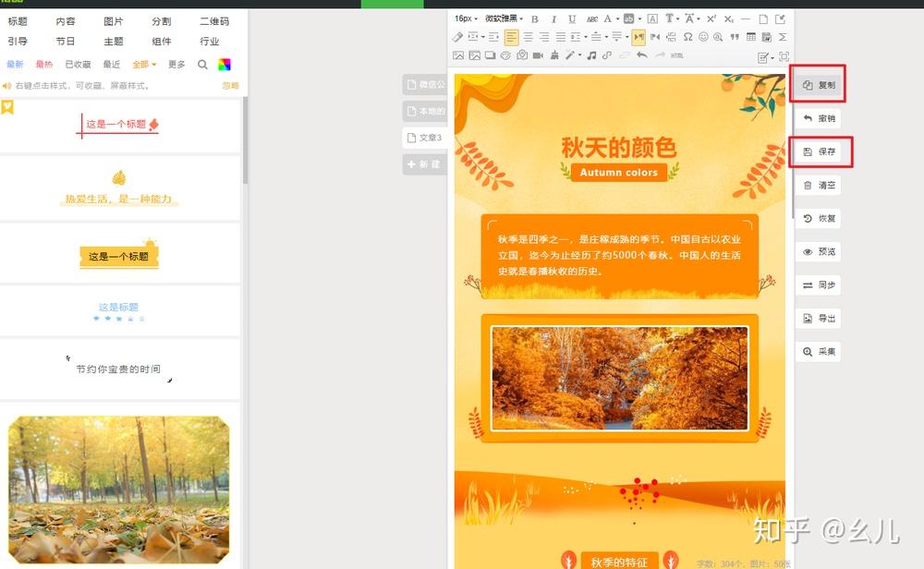
Task: Click the 恢复 restore button
Action: [819, 219]
